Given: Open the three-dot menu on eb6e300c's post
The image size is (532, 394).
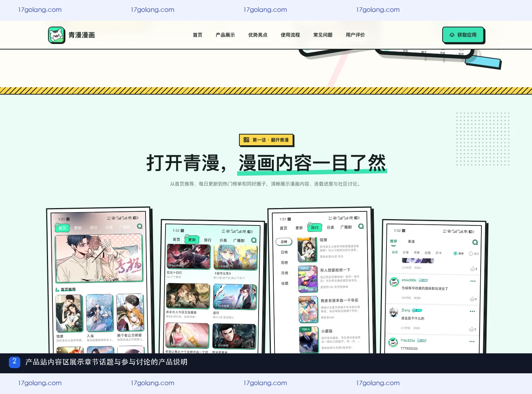Looking at the screenshot, I should tap(473, 281).
